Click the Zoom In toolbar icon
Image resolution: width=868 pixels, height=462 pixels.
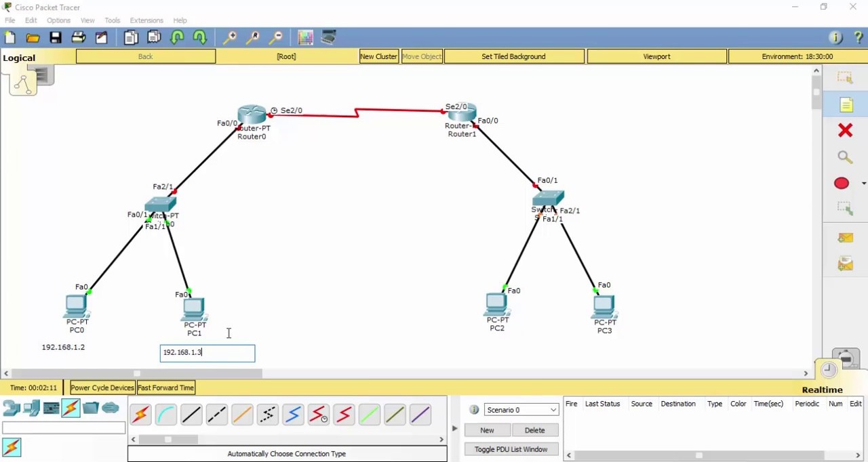pos(231,37)
